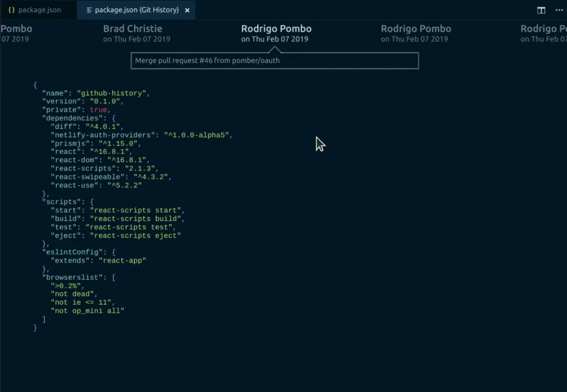Image resolution: width=567 pixels, height=392 pixels.
Task: Click the "Merge pull request #46" commit message
Action: [x=207, y=60]
